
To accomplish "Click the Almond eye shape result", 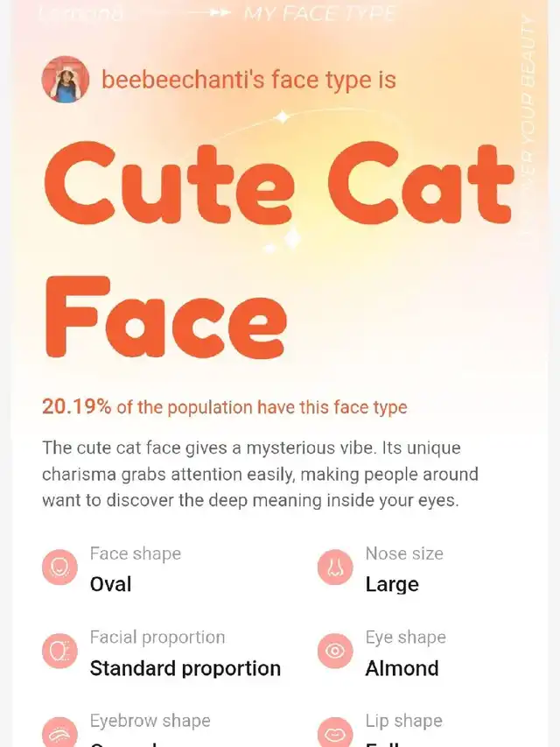I will [402, 668].
